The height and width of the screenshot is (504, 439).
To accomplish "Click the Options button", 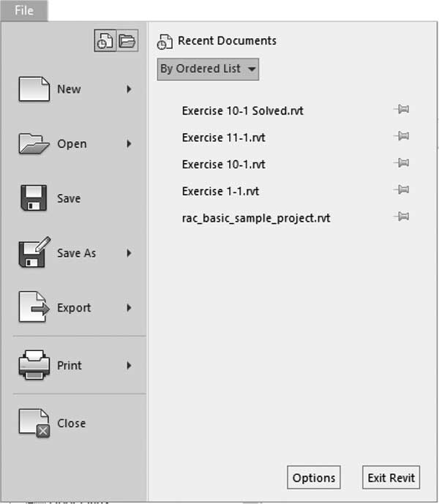I will pyautogui.click(x=314, y=478).
